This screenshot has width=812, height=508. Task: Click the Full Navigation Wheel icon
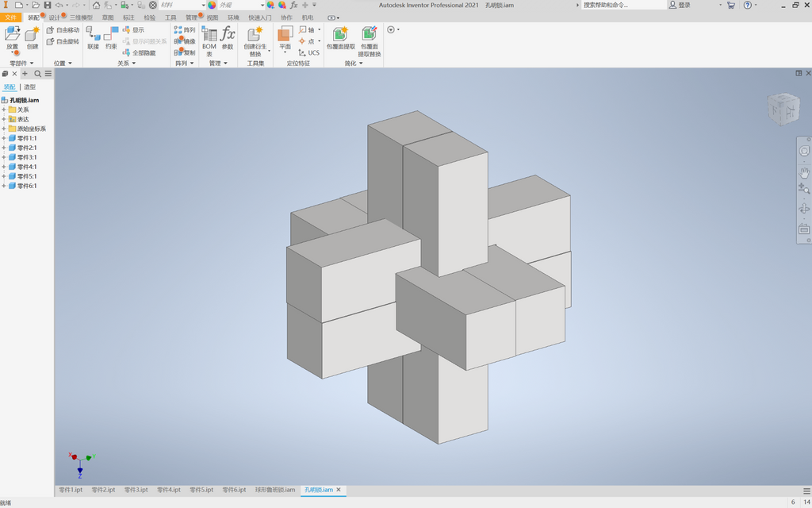(x=804, y=151)
